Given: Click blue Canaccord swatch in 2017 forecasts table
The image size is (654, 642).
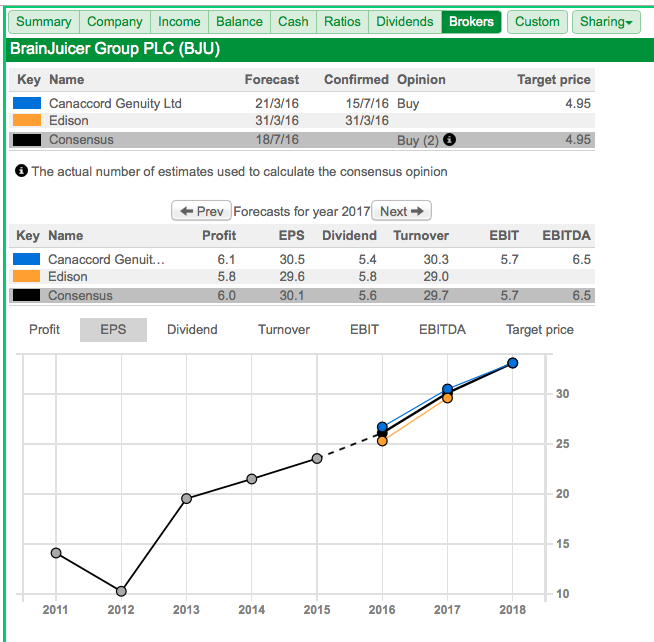Looking at the screenshot, I should coord(27,259).
